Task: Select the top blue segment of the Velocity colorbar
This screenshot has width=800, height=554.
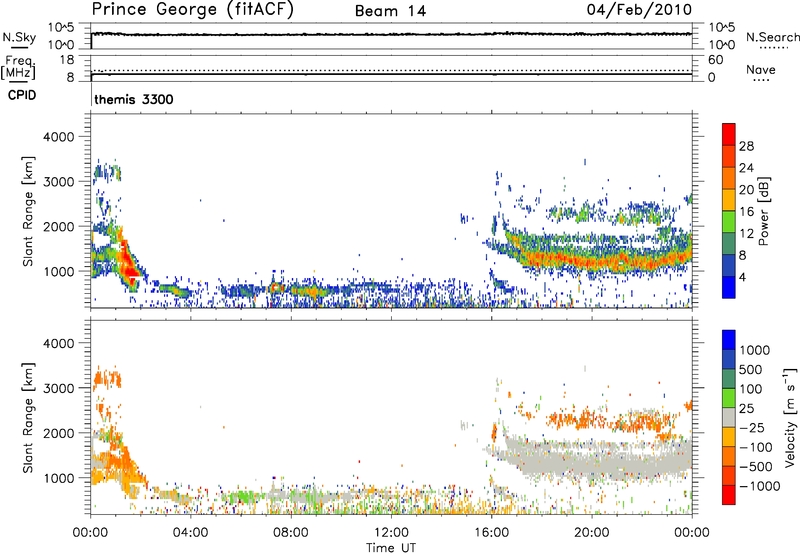Action: click(x=729, y=340)
